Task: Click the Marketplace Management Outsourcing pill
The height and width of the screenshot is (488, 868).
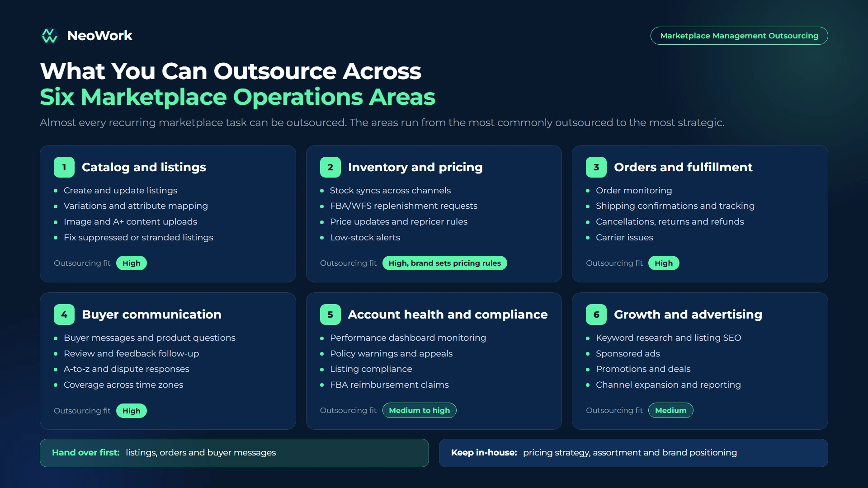Action: 739,36
